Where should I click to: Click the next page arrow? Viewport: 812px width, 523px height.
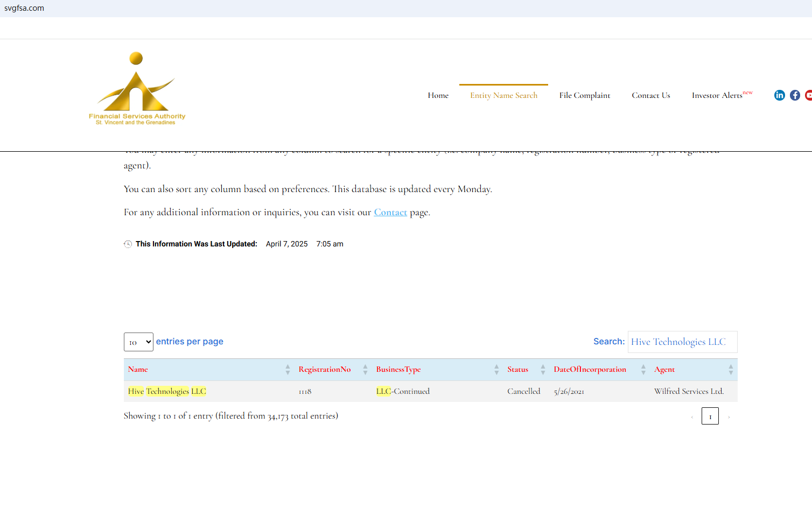[729, 416]
